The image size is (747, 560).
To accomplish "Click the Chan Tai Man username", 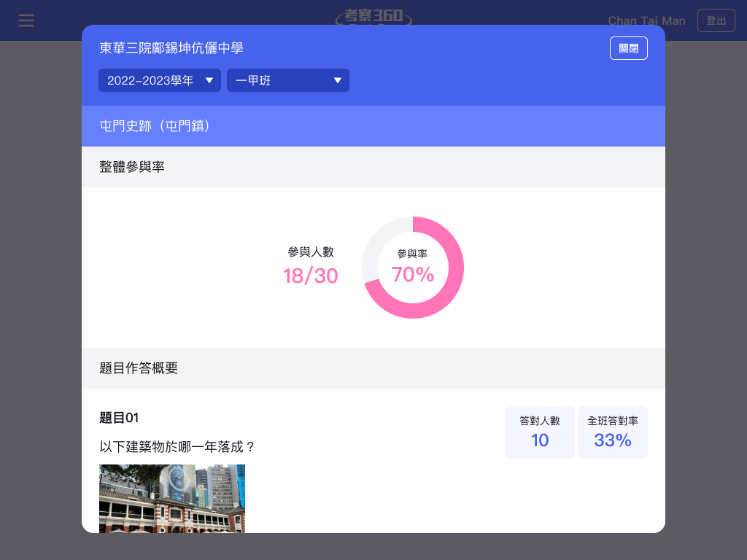I will tap(646, 20).
